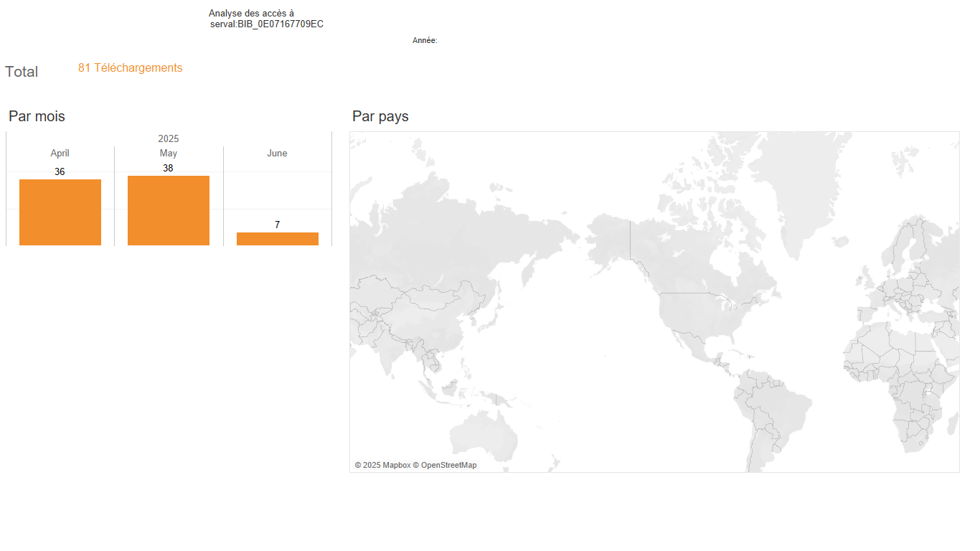
Task: Click the Année filter label
Action: [425, 41]
